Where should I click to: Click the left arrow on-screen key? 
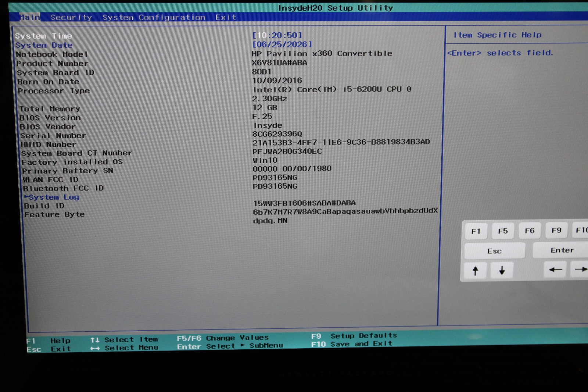555,270
